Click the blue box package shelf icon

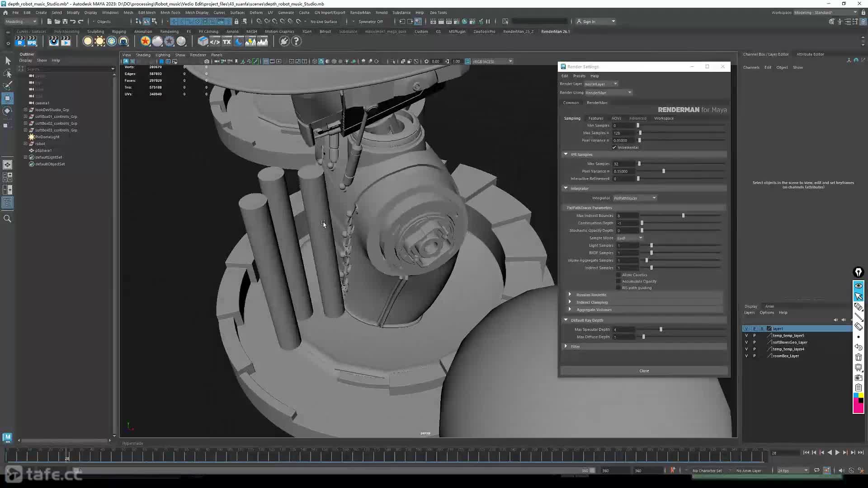click(203, 42)
